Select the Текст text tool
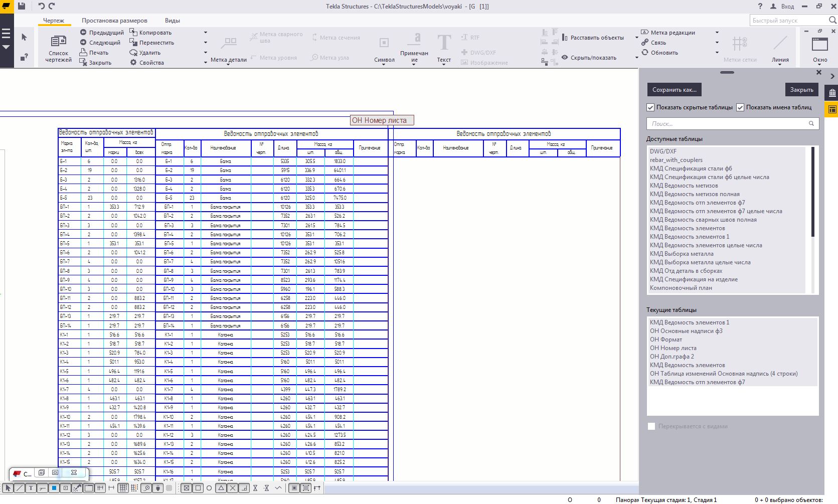This screenshot has height=504, width=838. pyautogui.click(x=444, y=48)
